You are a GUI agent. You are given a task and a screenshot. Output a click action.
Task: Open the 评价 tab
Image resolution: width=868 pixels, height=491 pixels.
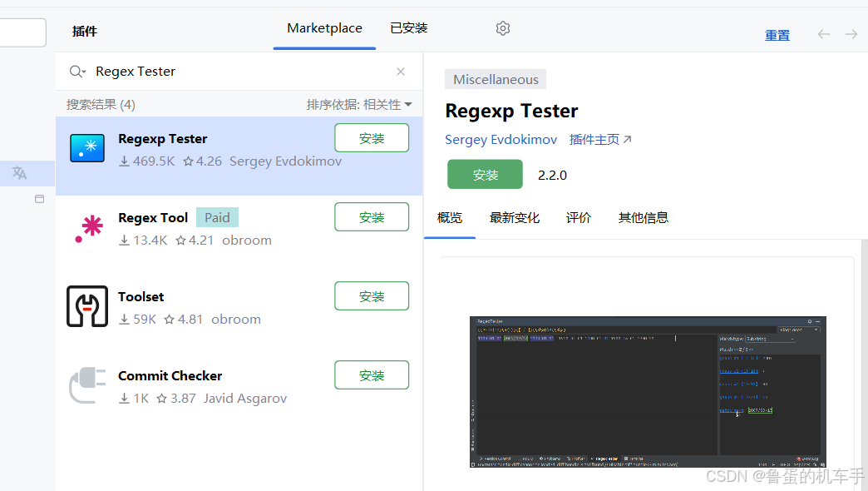[579, 218]
